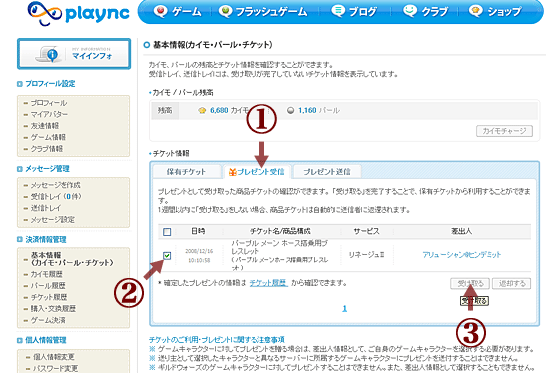
Task: Open クラブ情報 in sidebar
Action: (x=46, y=149)
